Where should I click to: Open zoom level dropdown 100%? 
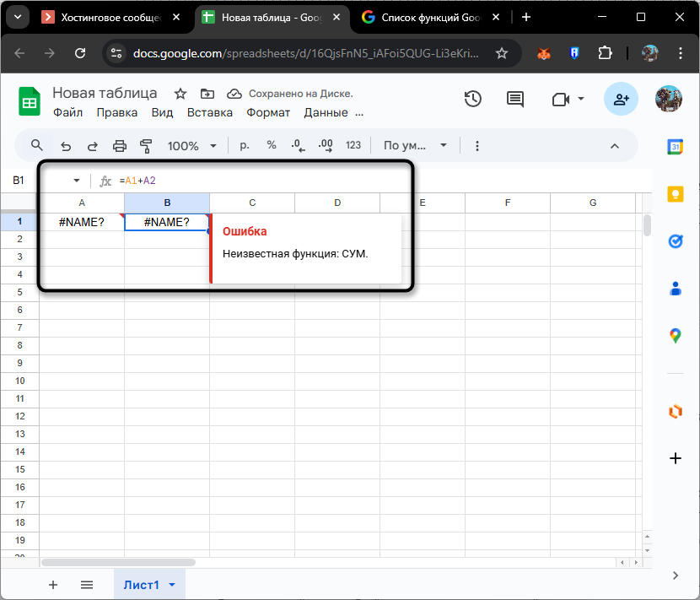(x=192, y=146)
